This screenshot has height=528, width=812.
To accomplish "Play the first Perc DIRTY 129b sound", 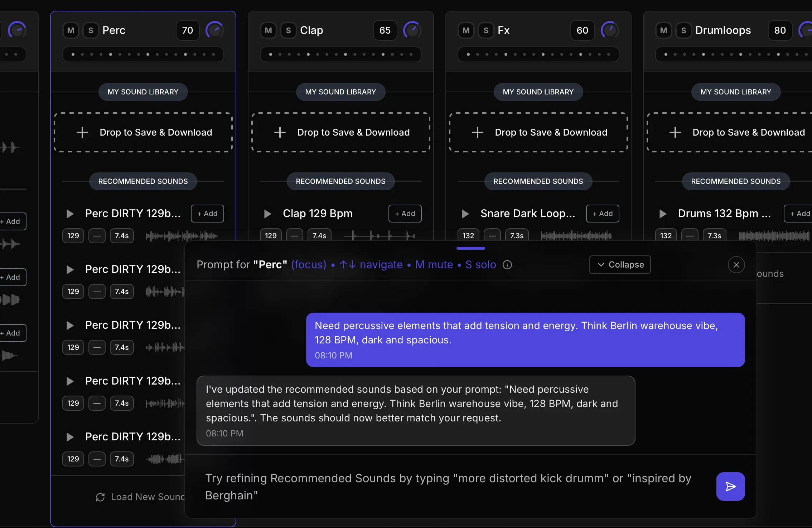I will [70, 214].
